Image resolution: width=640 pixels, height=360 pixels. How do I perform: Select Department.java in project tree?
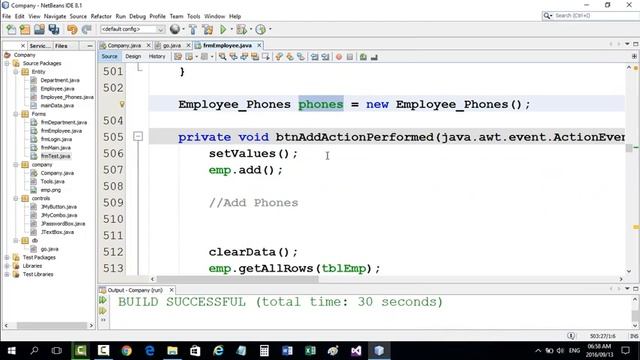pos(60,80)
